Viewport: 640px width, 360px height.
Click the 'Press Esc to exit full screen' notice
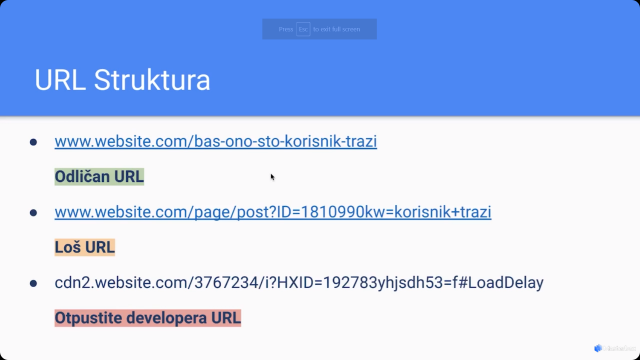pos(319,29)
